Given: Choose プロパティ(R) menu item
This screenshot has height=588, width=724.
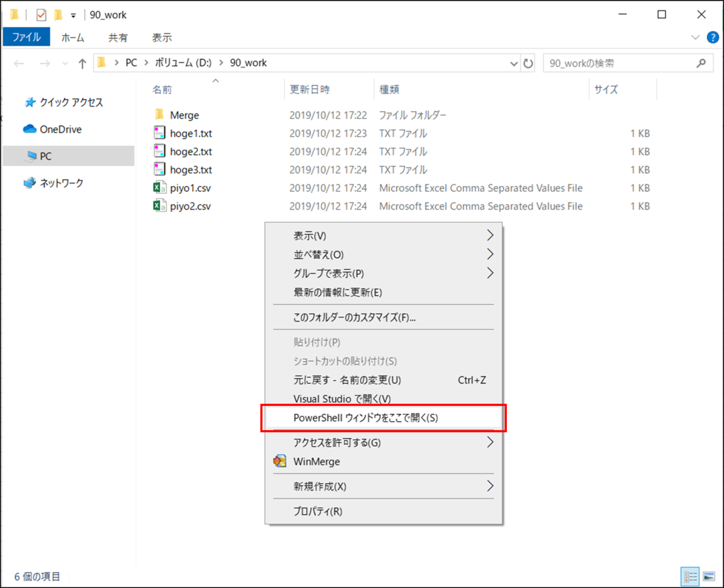Looking at the screenshot, I should [384, 511].
